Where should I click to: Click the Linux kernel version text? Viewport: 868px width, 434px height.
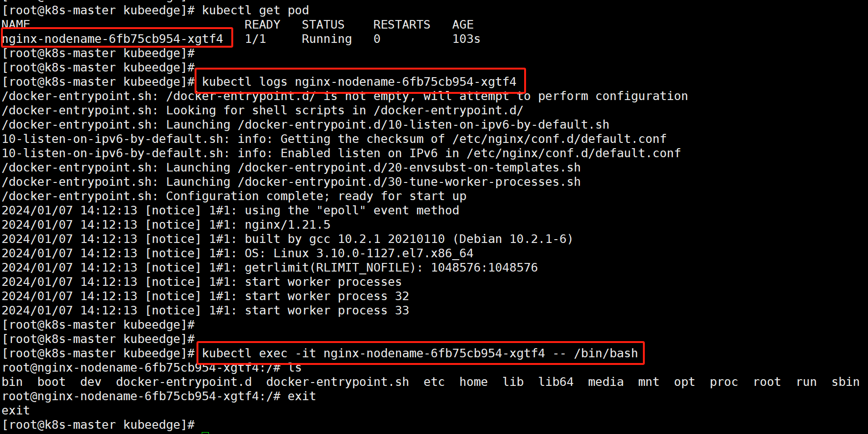(x=373, y=253)
